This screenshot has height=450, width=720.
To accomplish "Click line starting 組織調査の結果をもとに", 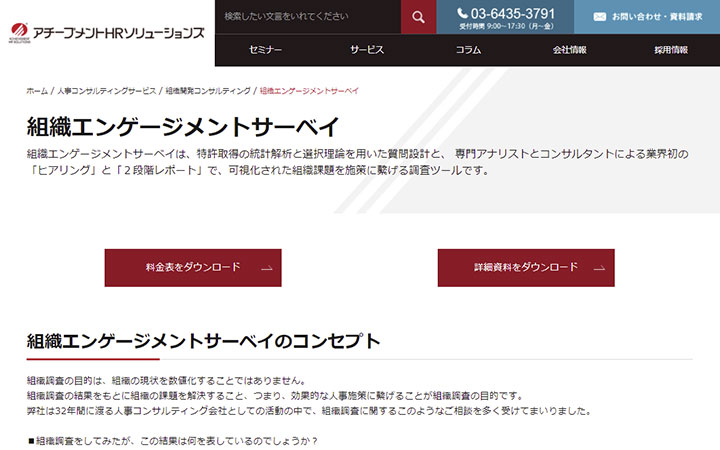I will coord(275,396).
